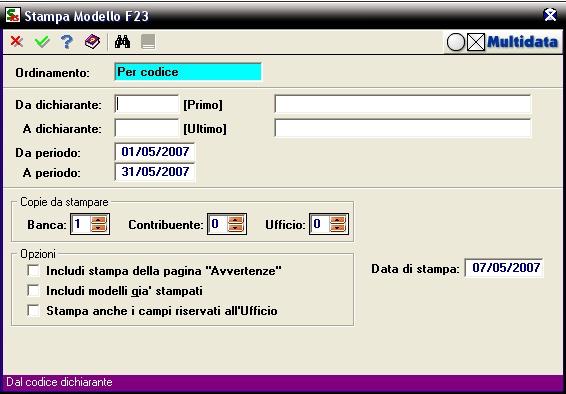Enable Includi stampa della pagina Avvertenze
The height and width of the screenshot is (394, 566).
point(34,270)
